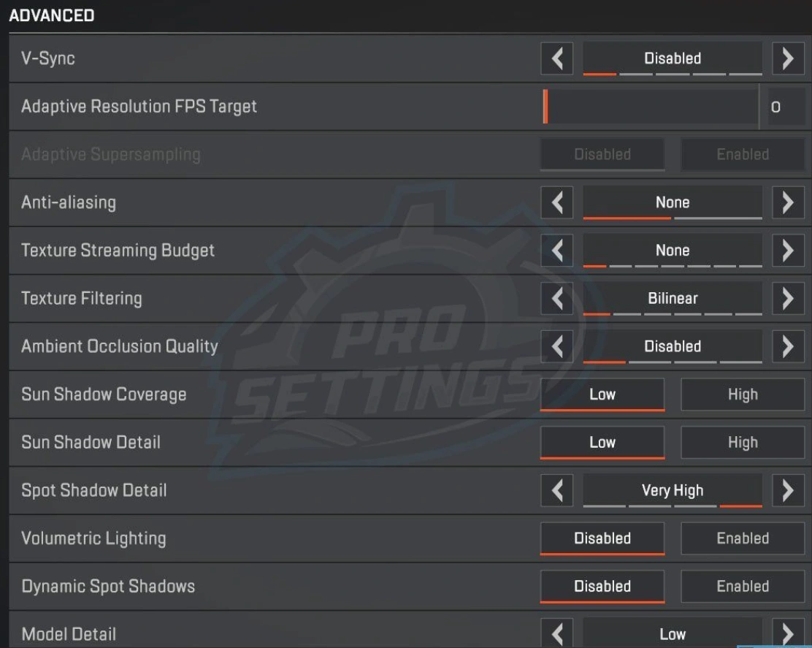Click the V-Sync left arrow
Image resolution: width=812 pixels, height=648 pixels.
click(557, 58)
